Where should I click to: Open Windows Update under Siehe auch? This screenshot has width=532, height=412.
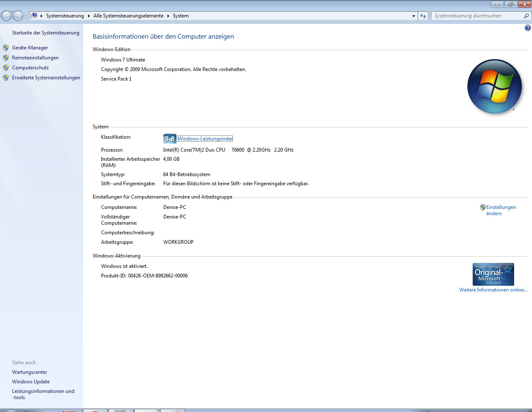click(x=31, y=382)
